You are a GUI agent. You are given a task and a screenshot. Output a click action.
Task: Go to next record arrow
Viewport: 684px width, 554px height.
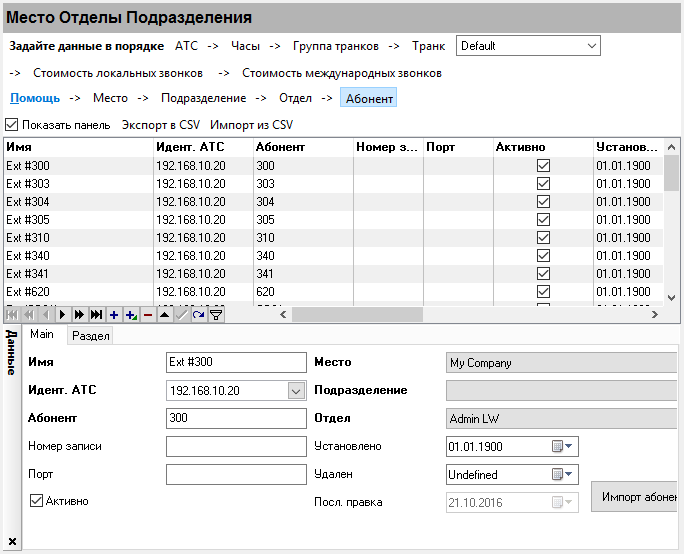63,315
